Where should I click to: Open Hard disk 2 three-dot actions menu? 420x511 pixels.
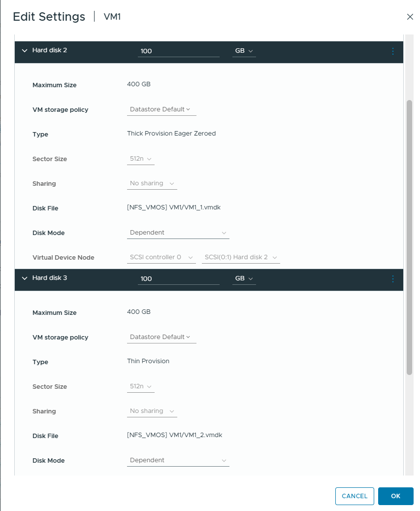pyautogui.click(x=392, y=51)
